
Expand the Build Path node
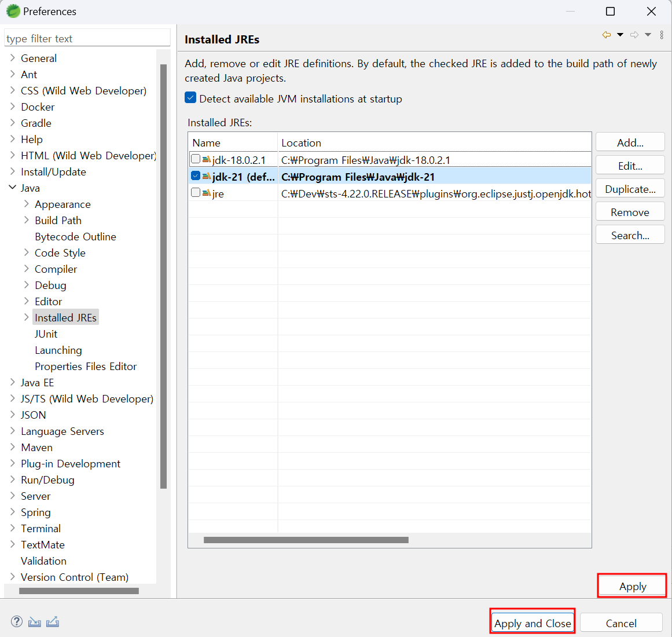(x=27, y=220)
